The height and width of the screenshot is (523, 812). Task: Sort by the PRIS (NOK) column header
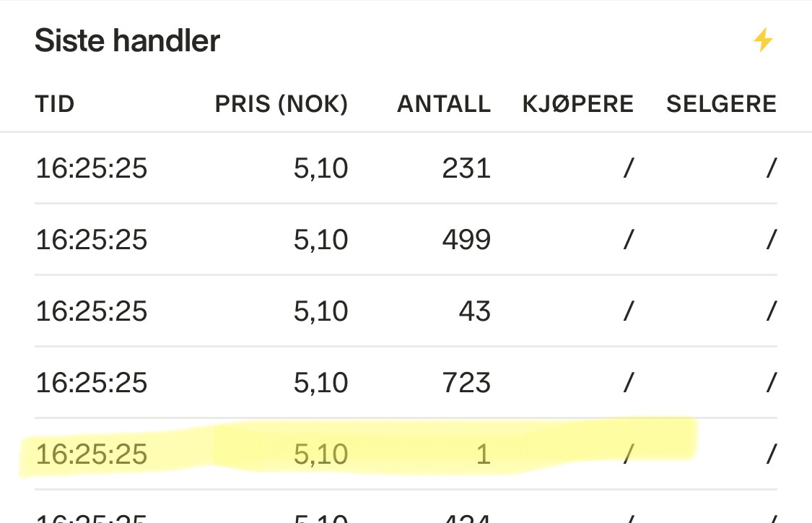(x=281, y=104)
